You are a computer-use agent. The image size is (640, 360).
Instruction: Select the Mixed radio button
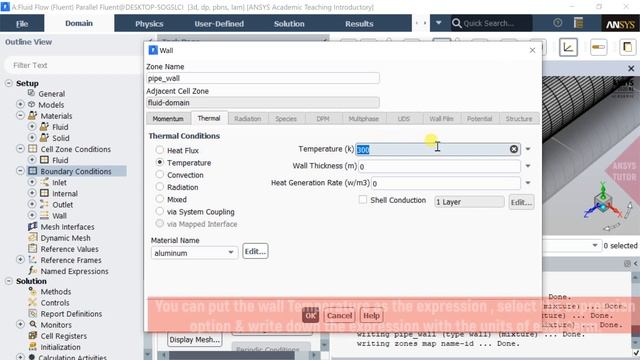point(160,199)
